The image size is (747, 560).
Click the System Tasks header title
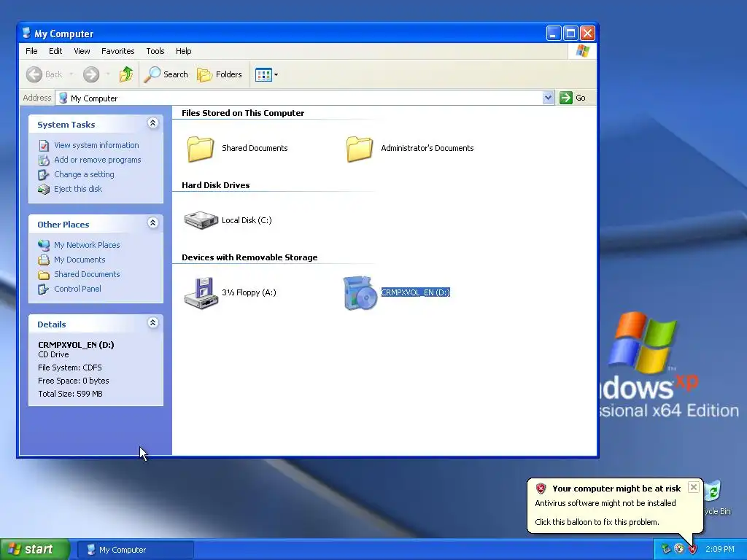click(66, 125)
